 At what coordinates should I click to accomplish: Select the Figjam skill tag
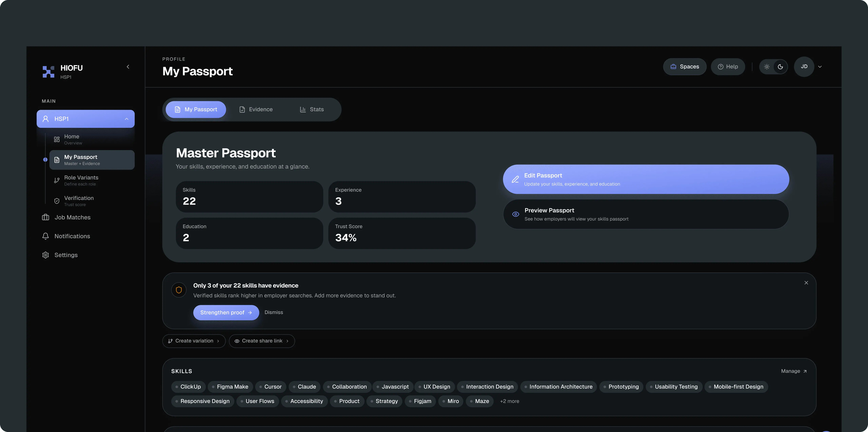coord(420,401)
